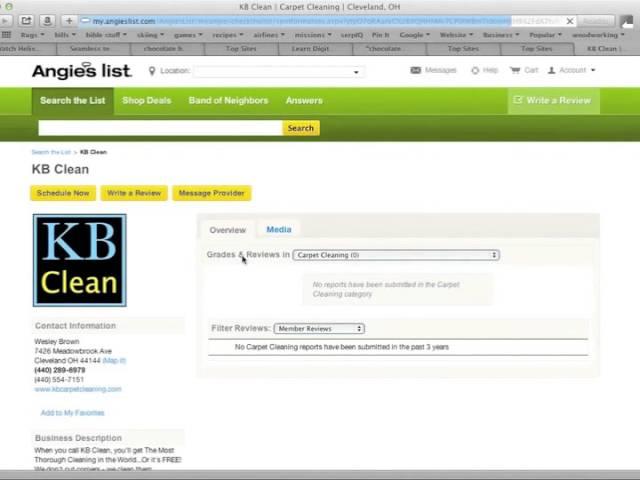Viewport: 640px width, 480px height.
Task: Switch to the Seamless browser tab
Action: coord(93,49)
